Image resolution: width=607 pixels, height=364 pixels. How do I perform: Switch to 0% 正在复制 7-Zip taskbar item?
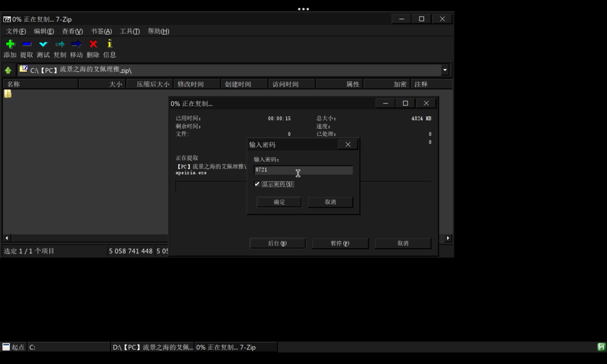tap(236, 347)
